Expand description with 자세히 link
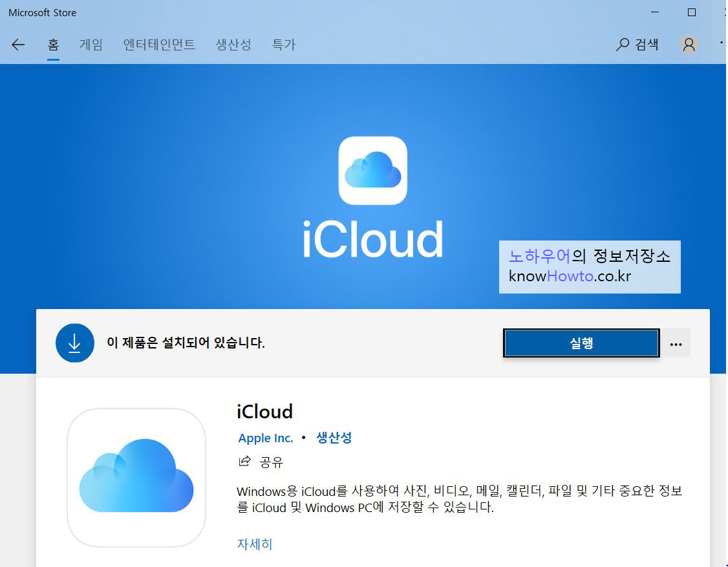Image resolution: width=728 pixels, height=567 pixels. click(255, 544)
